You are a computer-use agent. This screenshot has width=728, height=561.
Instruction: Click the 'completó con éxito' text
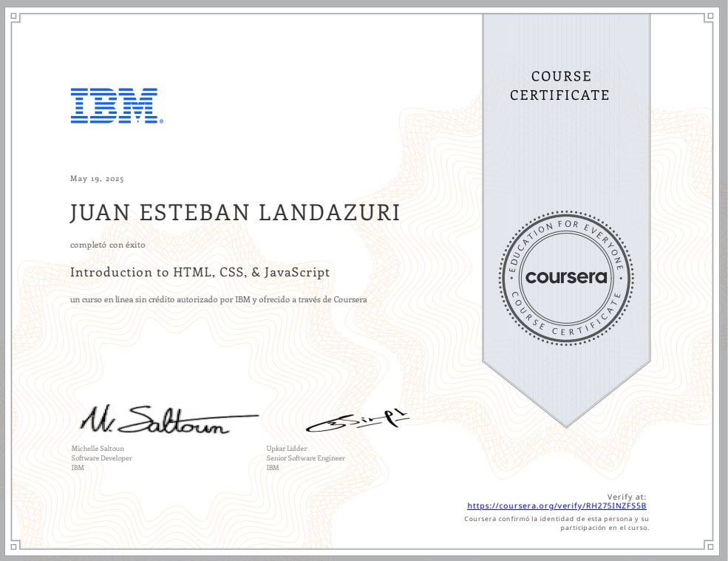pos(108,245)
